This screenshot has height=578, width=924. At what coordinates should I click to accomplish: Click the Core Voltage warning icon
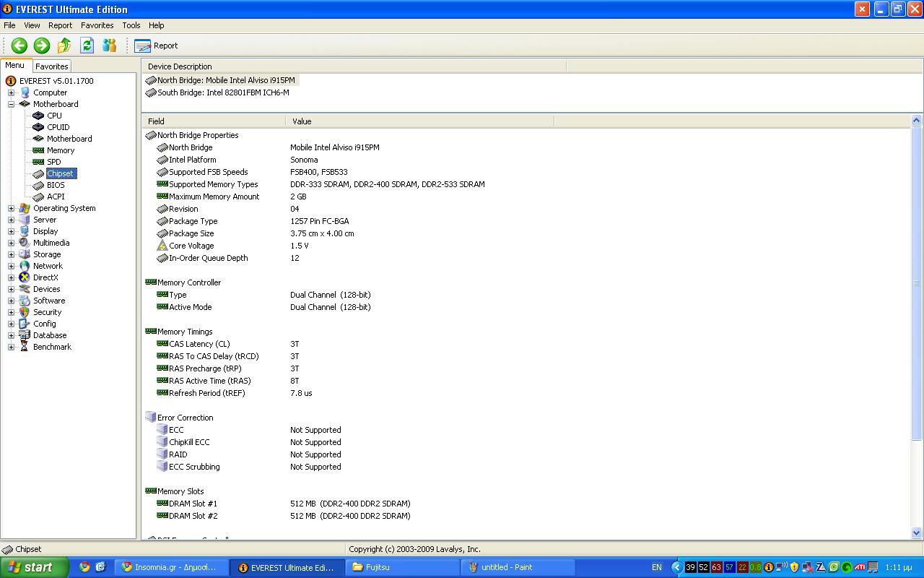coord(162,246)
